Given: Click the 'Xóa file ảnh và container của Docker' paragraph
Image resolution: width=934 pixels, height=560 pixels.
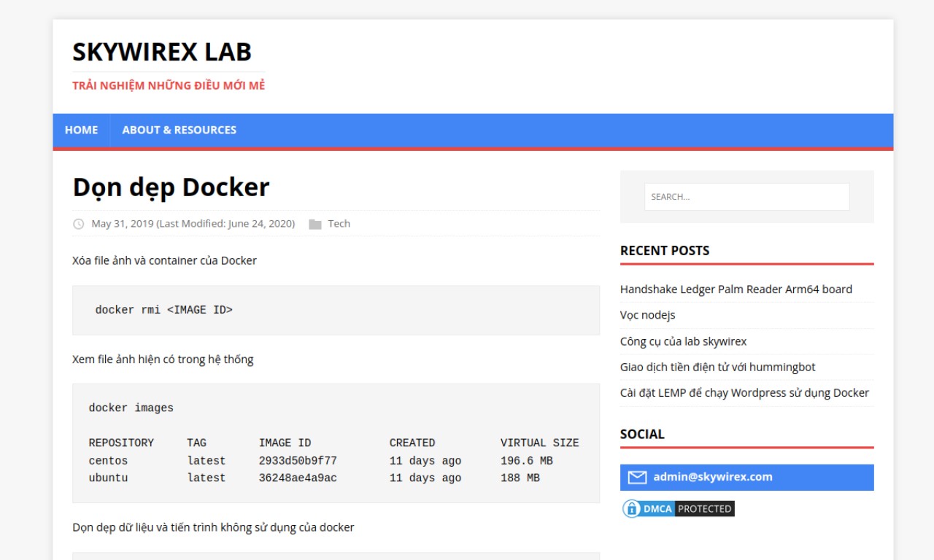Looking at the screenshot, I should (x=164, y=261).
